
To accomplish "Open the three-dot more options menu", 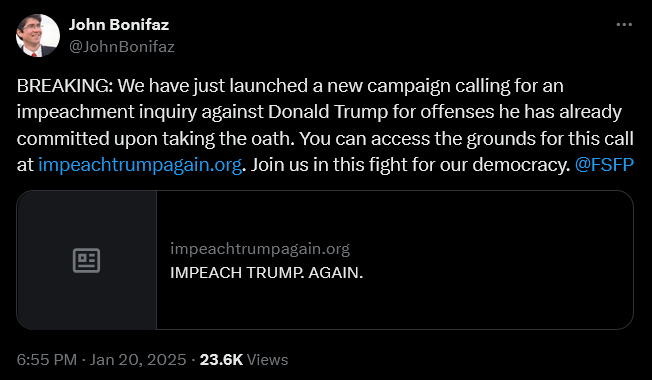I will tap(624, 25).
